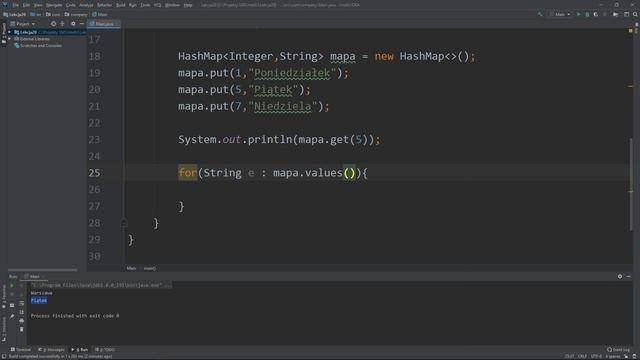Click main() in bottom editor breadcrumb

(x=149, y=269)
